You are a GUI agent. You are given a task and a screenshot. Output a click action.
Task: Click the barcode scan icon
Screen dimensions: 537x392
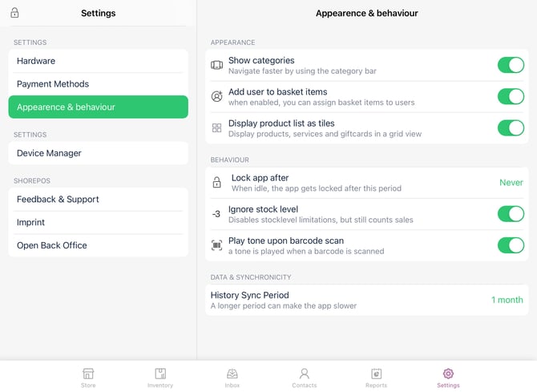point(216,245)
